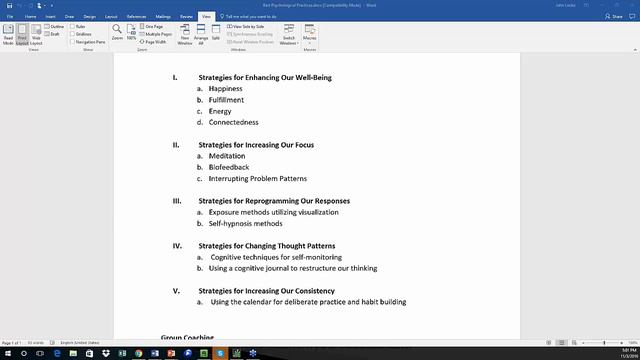Switch to Outline view
Viewport: 640px width, 360px height.
[54, 27]
